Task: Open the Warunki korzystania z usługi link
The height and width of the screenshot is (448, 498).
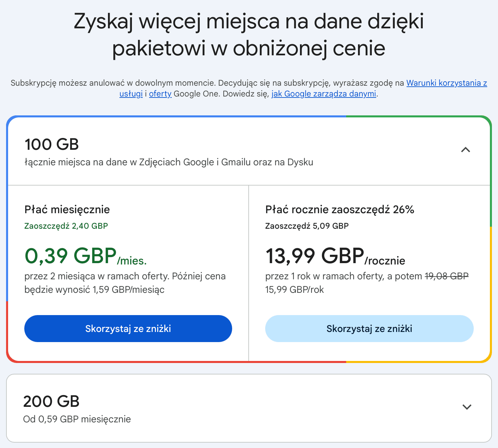Action: pyautogui.click(x=446, y=83)
